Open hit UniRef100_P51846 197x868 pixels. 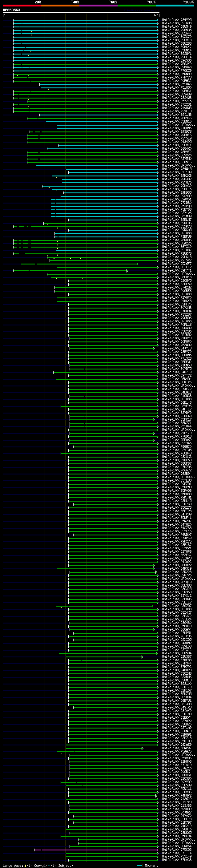[177, 84]
